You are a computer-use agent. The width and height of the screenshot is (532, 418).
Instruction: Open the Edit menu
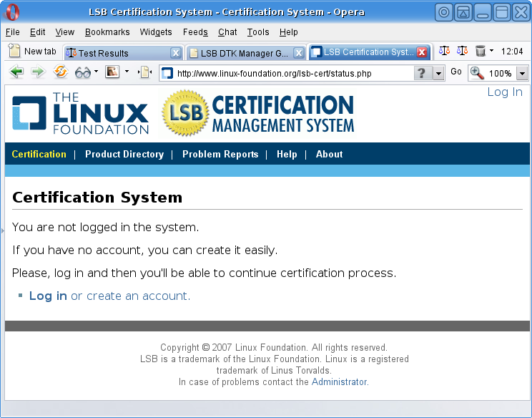coord(37,32)
